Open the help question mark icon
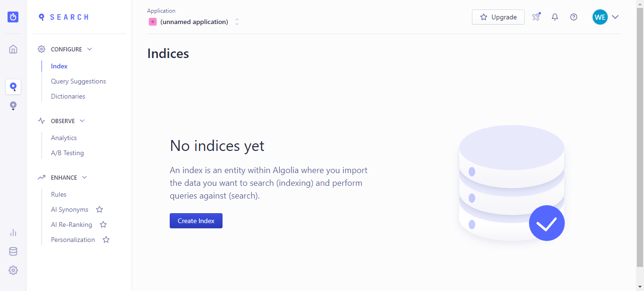This screenshot has width=644, height=291. tap(574, 17)
